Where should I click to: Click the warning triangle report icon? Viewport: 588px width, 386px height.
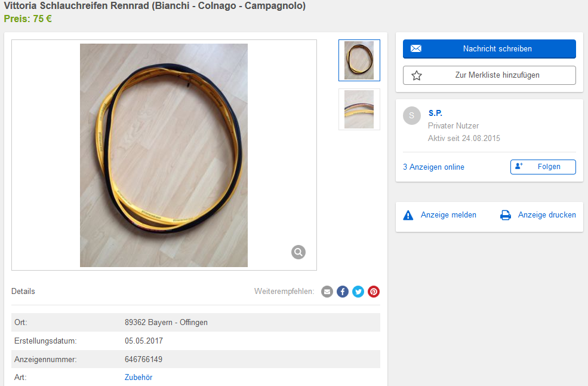click(408, 215)
